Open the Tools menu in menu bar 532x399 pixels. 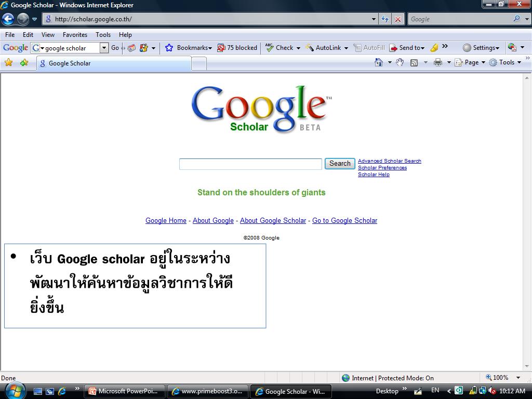103,35
